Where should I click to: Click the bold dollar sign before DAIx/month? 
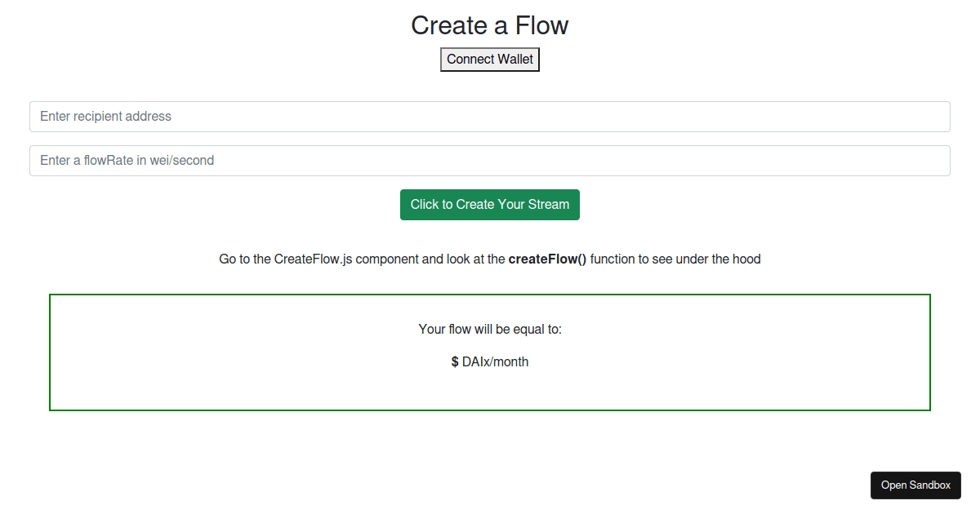[x=454, y=361]
